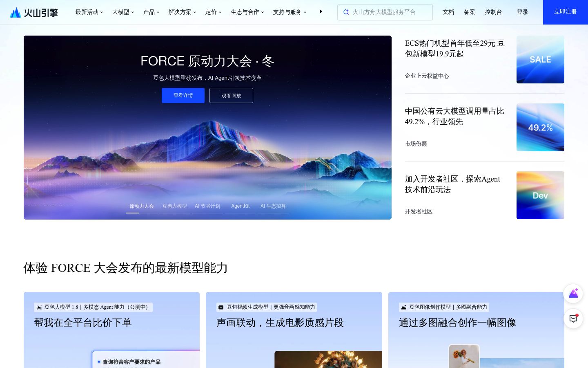The width and height of the screenshot is (588, 368).
Task: Open ECS热门机型首年低至29元 headline
Action: (x=455, y=49)
